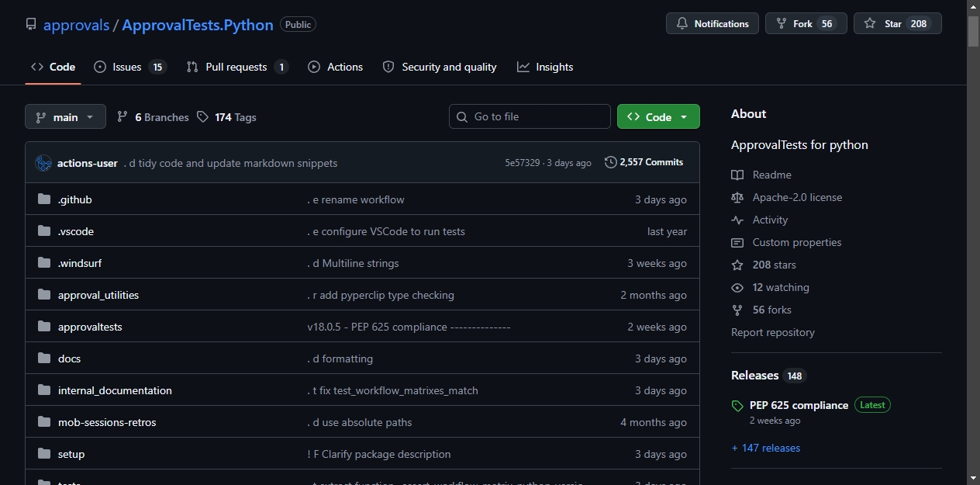
Task: Click the actions-user author name
Action: [88, 163]
